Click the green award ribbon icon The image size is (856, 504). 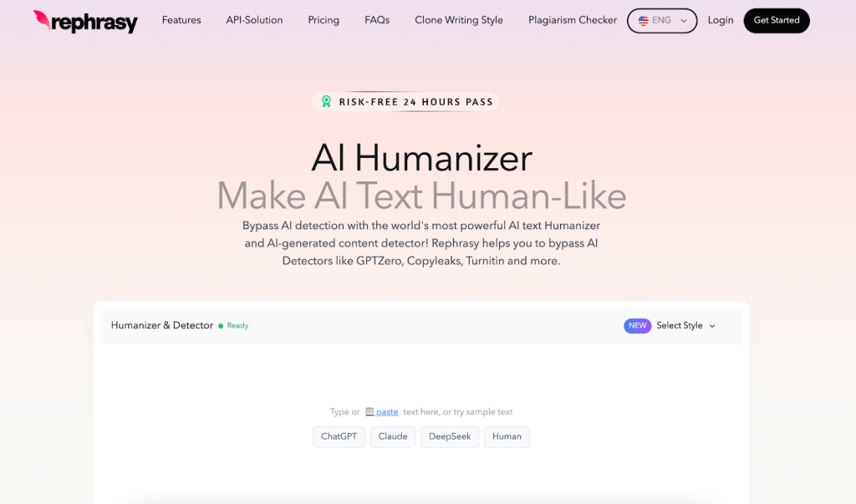tap(327, 102)
